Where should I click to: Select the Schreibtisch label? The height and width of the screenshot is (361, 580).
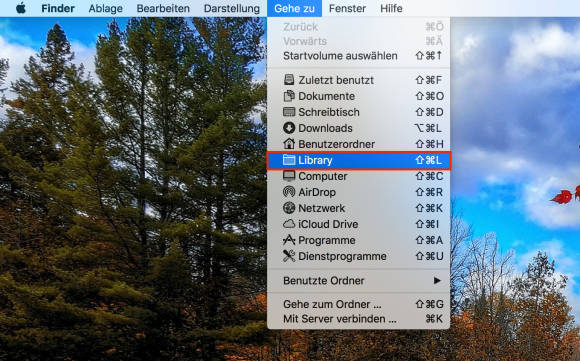[x=329, y=112]
